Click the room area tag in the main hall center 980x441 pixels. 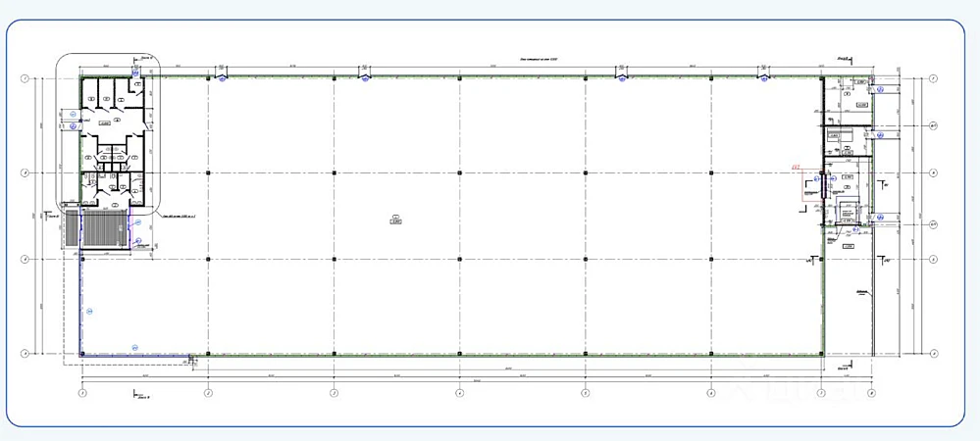pos(395,221)
